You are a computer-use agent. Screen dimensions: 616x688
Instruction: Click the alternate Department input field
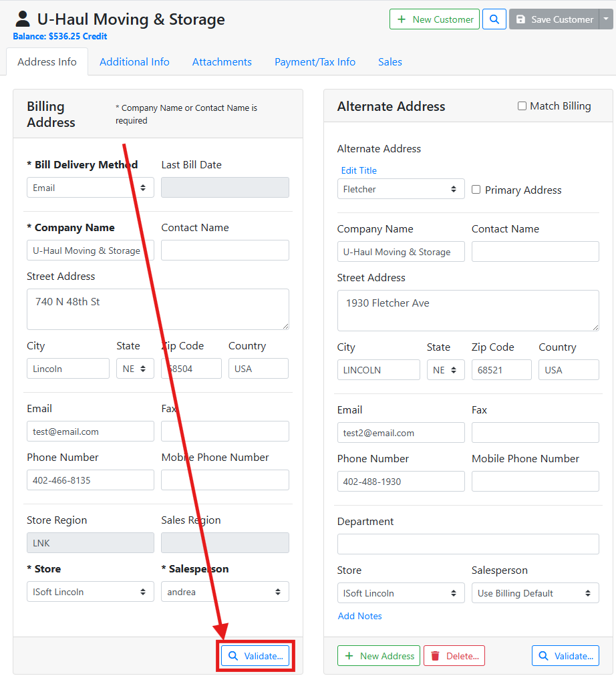point(468,544)
